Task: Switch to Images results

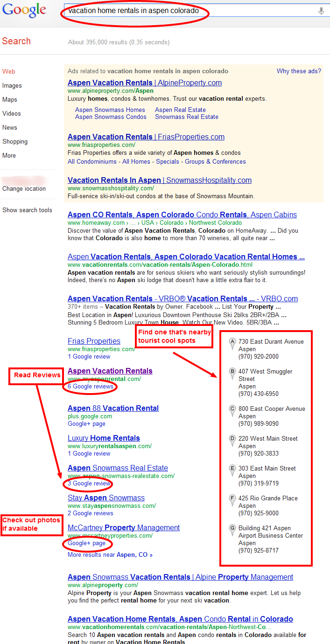Action: [12, 85]
